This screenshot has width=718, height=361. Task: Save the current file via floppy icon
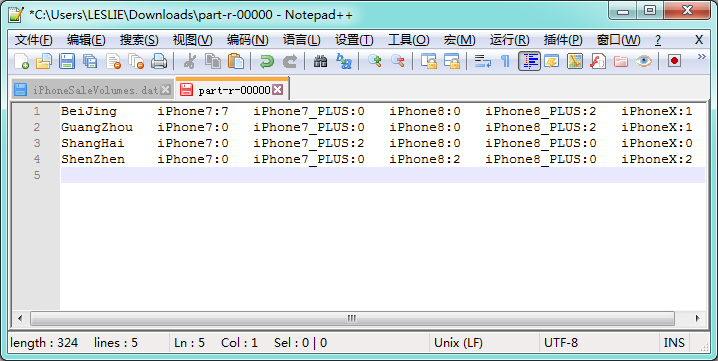[67, 61]
